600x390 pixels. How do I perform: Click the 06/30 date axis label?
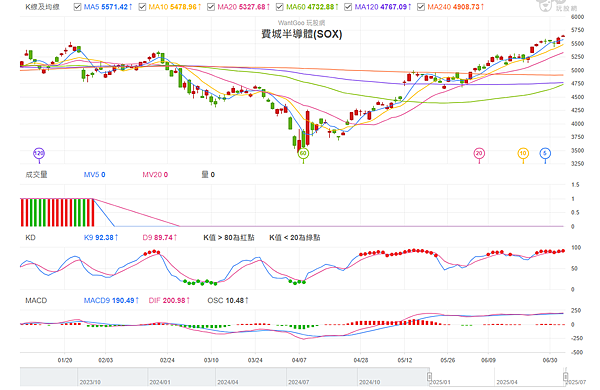[550, 360]
